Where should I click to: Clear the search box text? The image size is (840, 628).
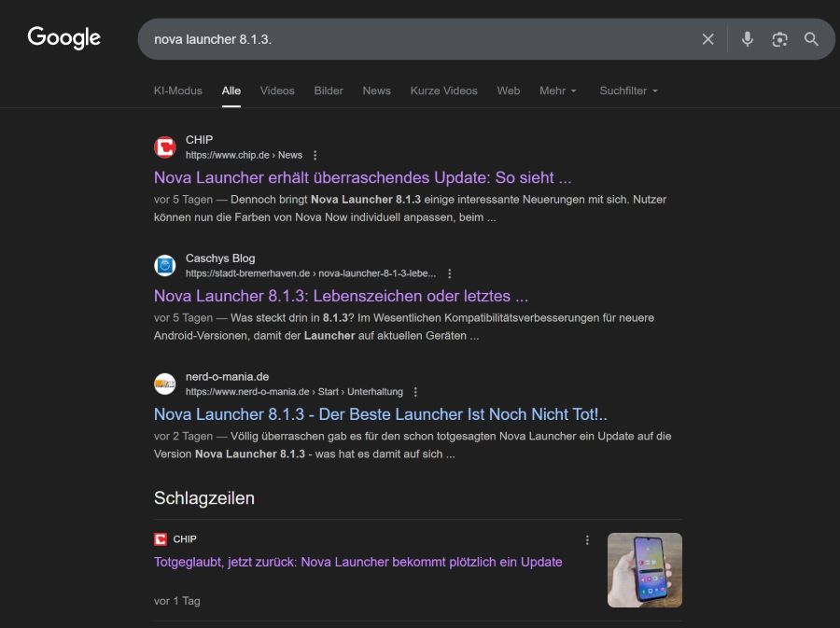point(707,39)
